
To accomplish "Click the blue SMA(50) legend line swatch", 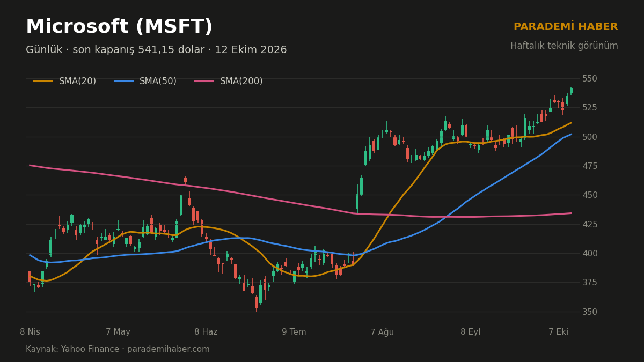I will [123, 82].
